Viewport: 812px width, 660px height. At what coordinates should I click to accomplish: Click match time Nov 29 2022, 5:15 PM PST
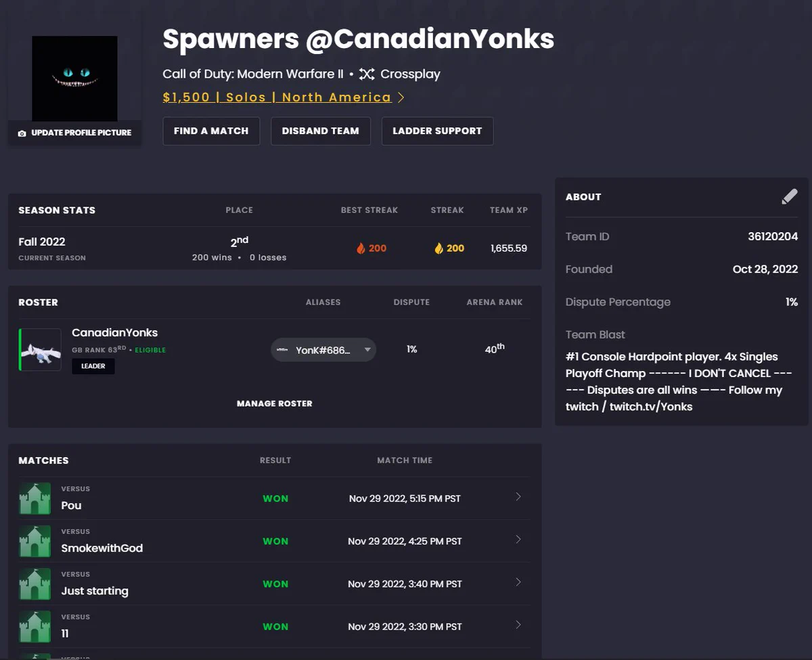tap(405, 498)
